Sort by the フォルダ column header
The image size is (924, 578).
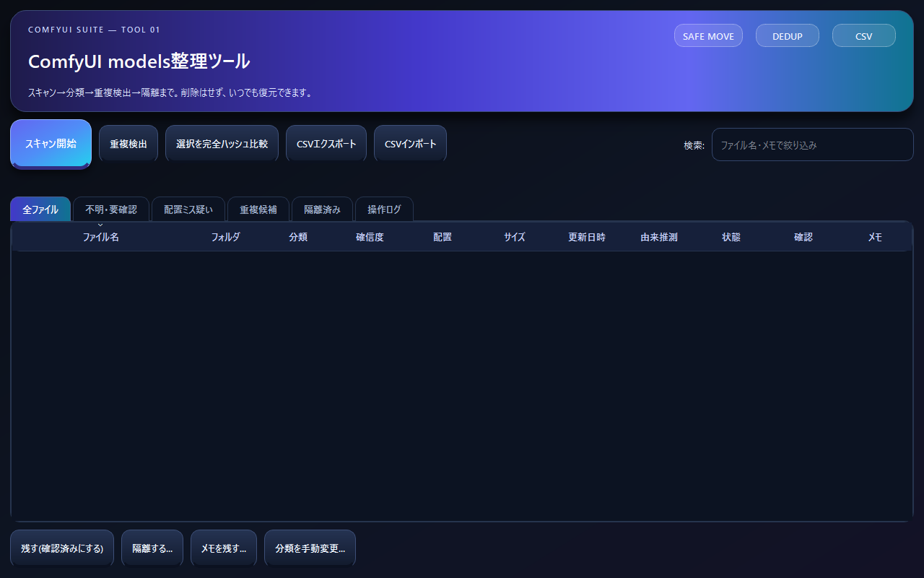click(225, 237)
